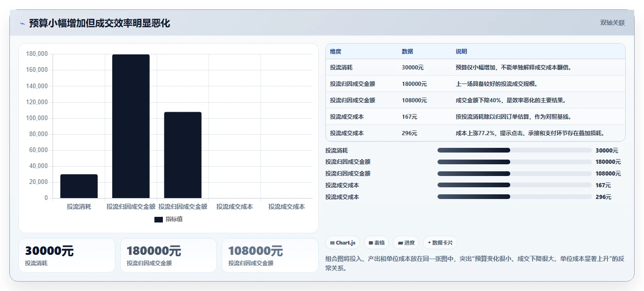The image size is (644, 291).
Task: Open the 30000元 投流消耗 data card
Action: coord(67,255)
